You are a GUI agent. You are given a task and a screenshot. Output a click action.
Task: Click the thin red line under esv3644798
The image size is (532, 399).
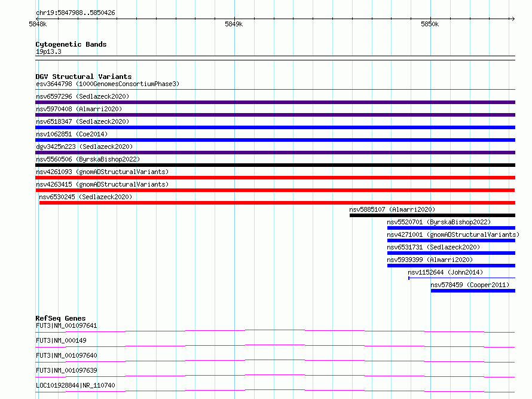tap(275, 90)
